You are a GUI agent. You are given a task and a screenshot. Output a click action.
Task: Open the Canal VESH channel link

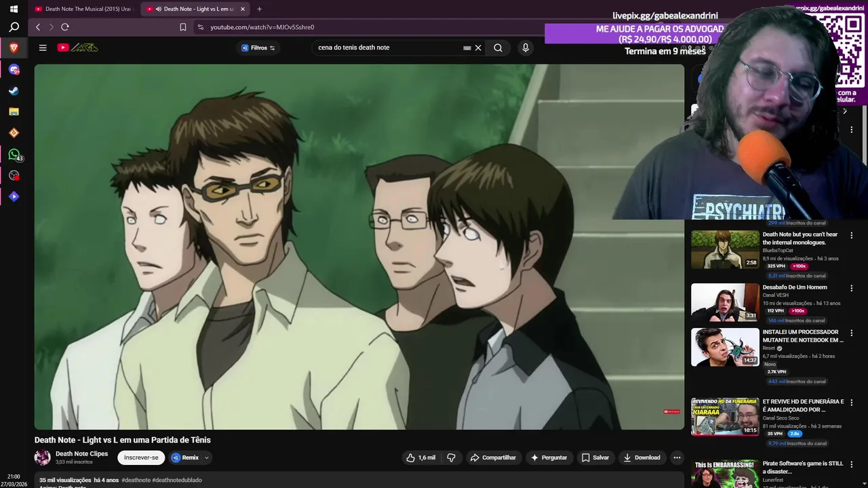[x=776, y=295]
